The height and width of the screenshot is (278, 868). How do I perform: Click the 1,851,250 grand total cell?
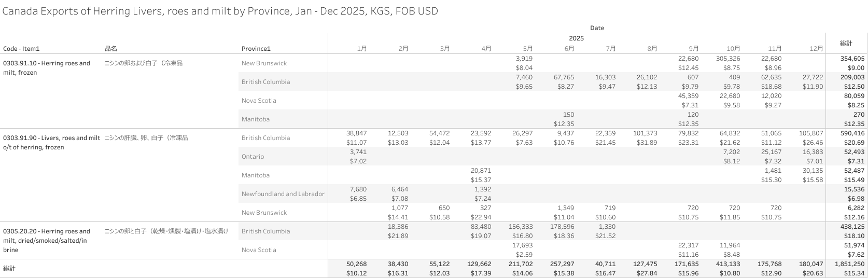coord(849,264)
